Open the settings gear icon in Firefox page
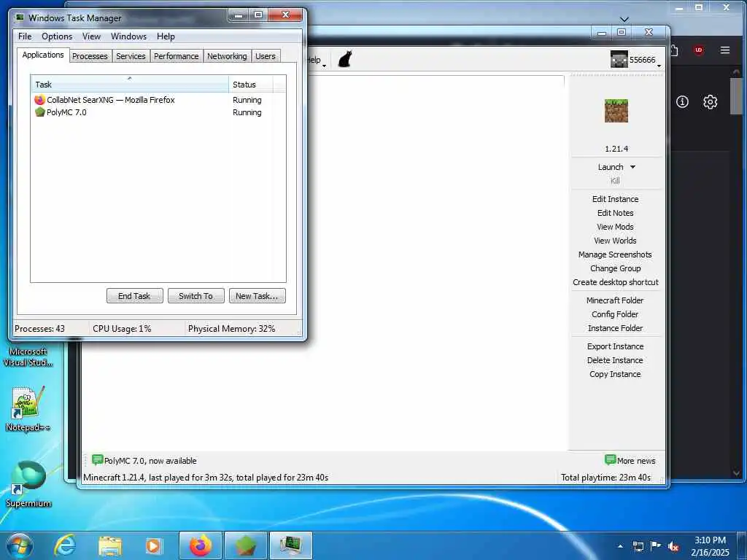747x560 pixels. [x=710, y=101]
